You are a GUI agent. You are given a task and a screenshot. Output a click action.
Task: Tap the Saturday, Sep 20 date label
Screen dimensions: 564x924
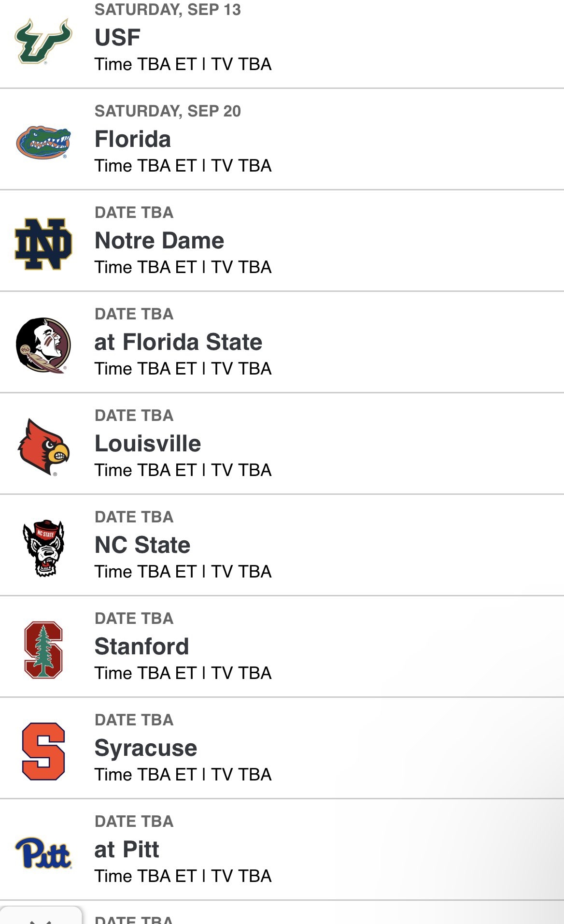[168, 111]
